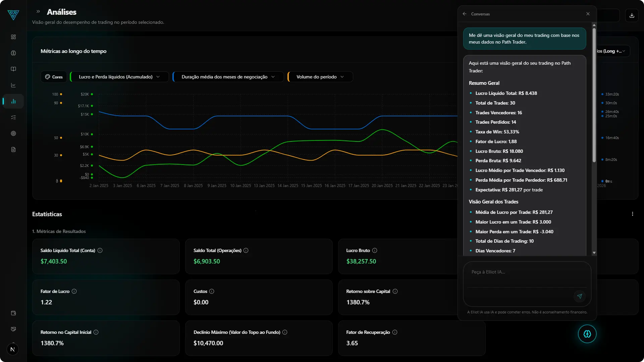Open the journal book icon in sidebar
Image resolution: width=644 pixels, height=362 pixels.
[13, 69]
